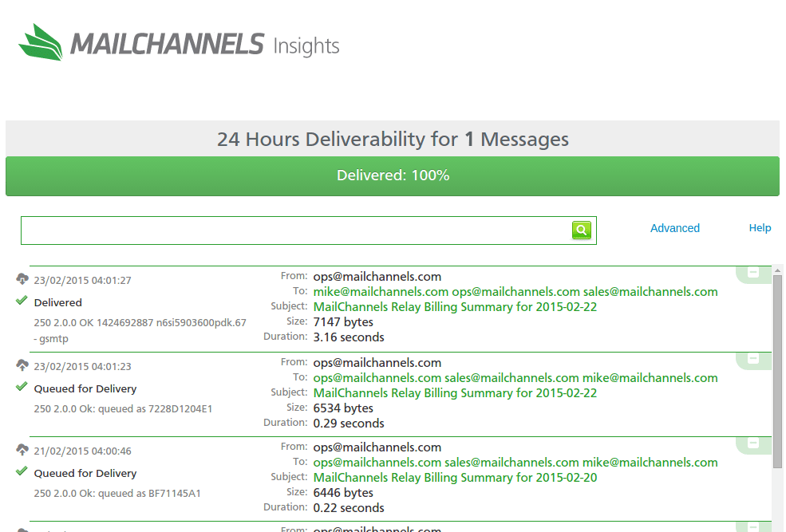786x532 pixels.
Task: Click scrollbar up arrow of message list
Action: click(x=777, y=270)
